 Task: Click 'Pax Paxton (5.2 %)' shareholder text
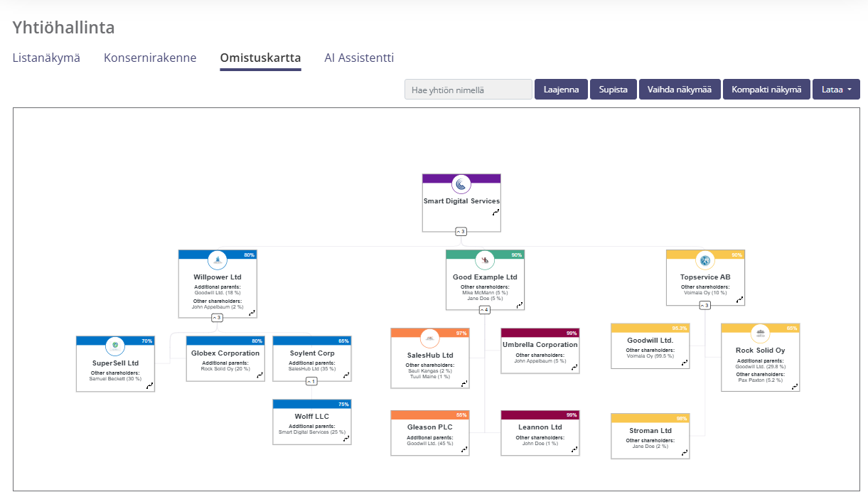point(760,380)
